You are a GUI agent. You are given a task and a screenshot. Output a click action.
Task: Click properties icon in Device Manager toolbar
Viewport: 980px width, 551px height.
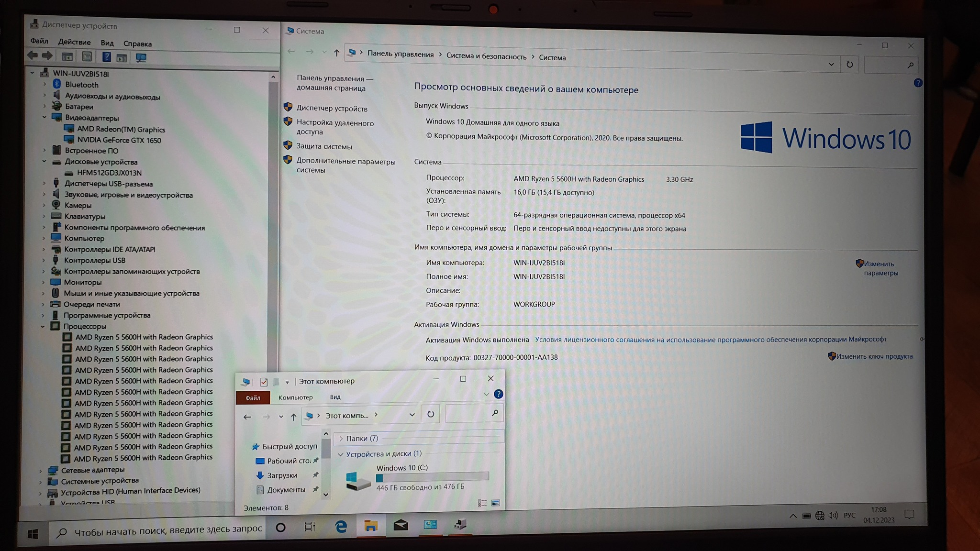(x=87, y=57)
